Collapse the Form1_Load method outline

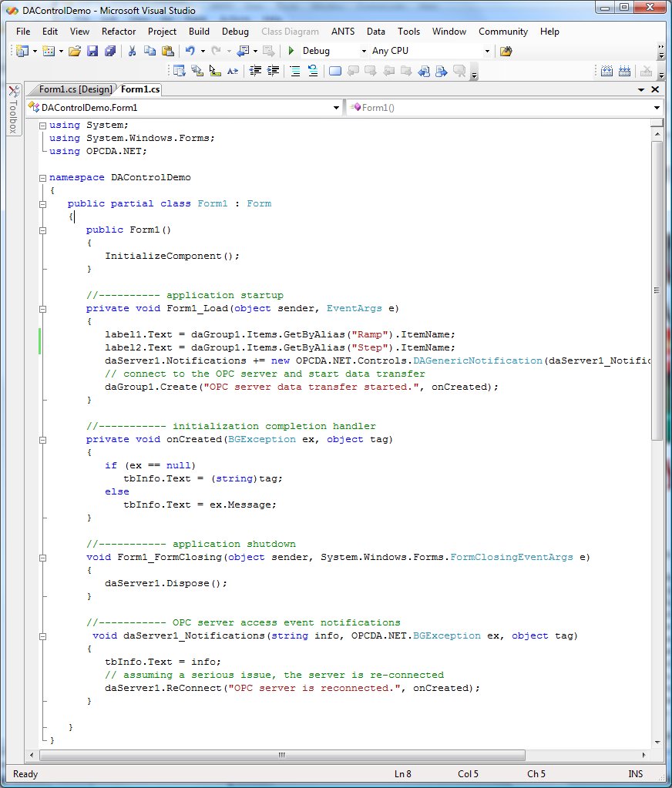pyautogui.click(x=42, y=309)
